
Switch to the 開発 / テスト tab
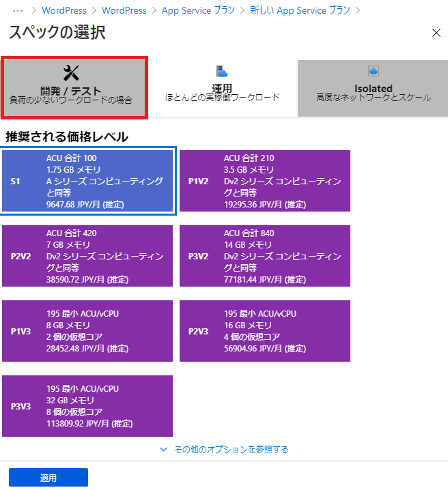coord(74,89)
